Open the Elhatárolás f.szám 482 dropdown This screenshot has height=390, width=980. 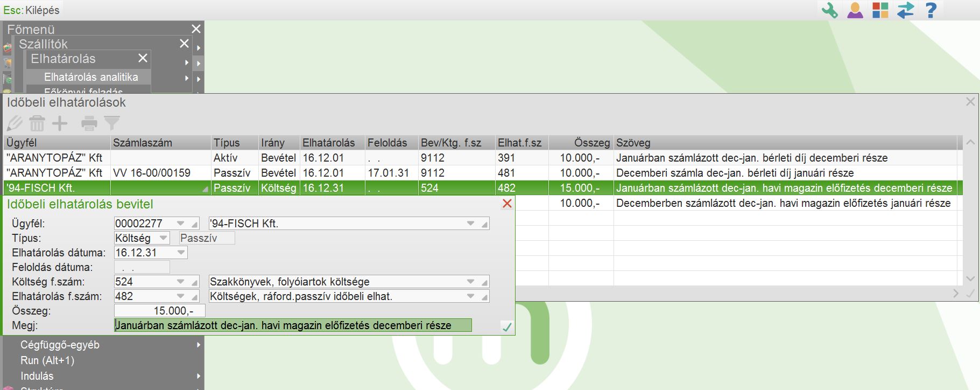point(180,296)
